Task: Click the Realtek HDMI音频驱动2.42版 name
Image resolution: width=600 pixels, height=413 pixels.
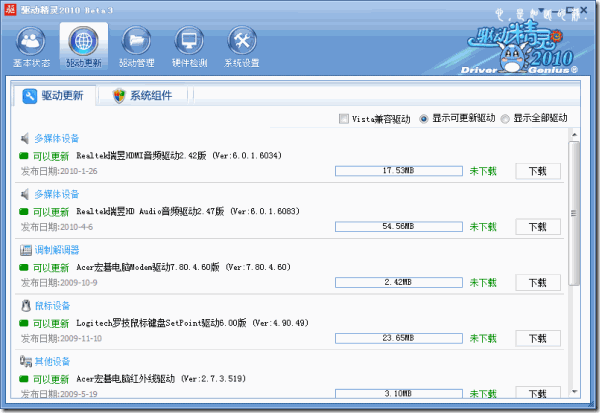Action: click(141, 156)
